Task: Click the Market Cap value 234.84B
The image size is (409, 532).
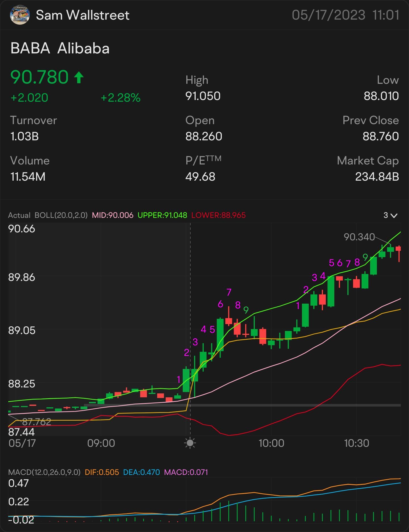Action: 377,177
